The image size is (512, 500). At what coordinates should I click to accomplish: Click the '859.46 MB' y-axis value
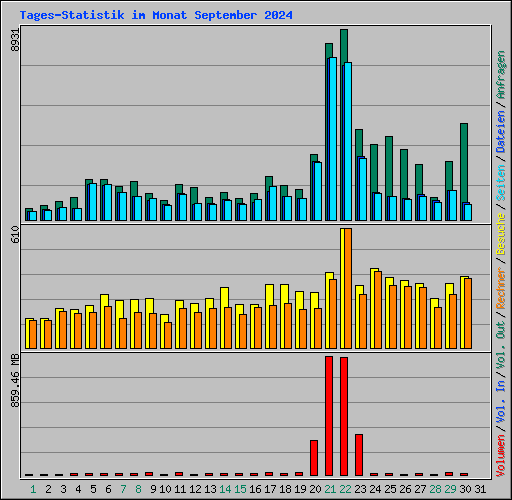coord(15,381)
